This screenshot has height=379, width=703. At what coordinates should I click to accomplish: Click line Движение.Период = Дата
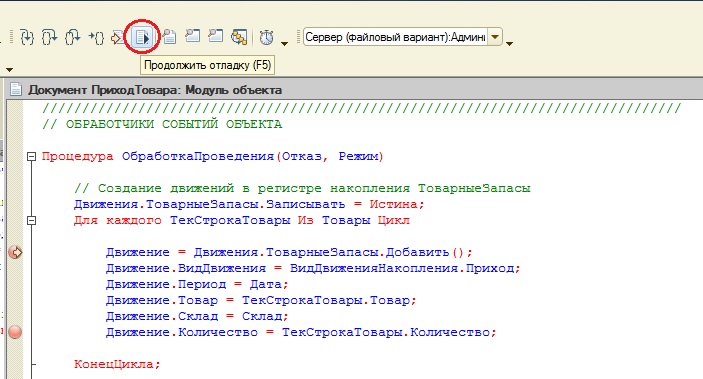[197, 284]
